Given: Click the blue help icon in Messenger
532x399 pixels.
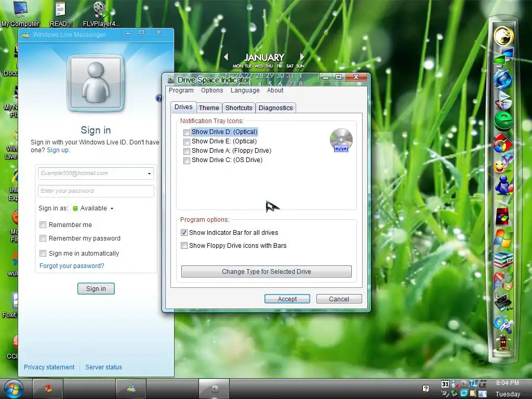Looking at the screenshot, I should pyautogui.click(x=159, y=98).
